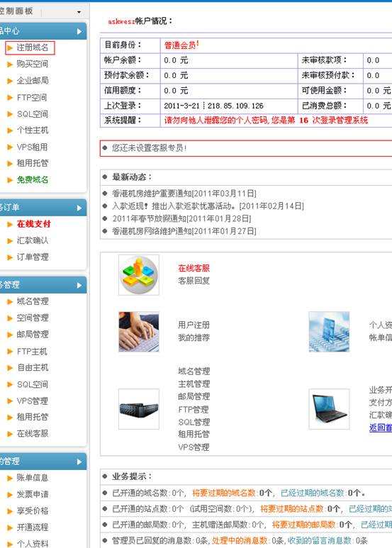Click the orange arrow next to 在线支付
This screenshot has width=392, height=548.
pos(10,224)
